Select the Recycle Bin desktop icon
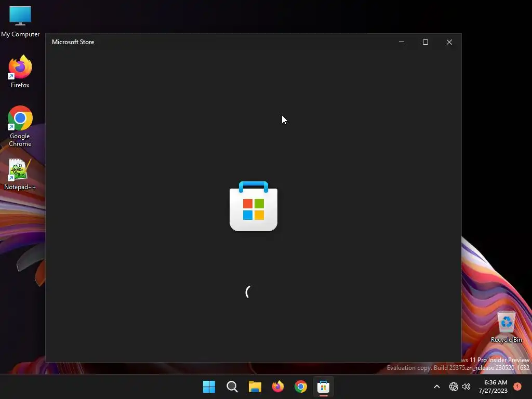The height and width of the screenshot is (399, 532). [x=506, y=327]
